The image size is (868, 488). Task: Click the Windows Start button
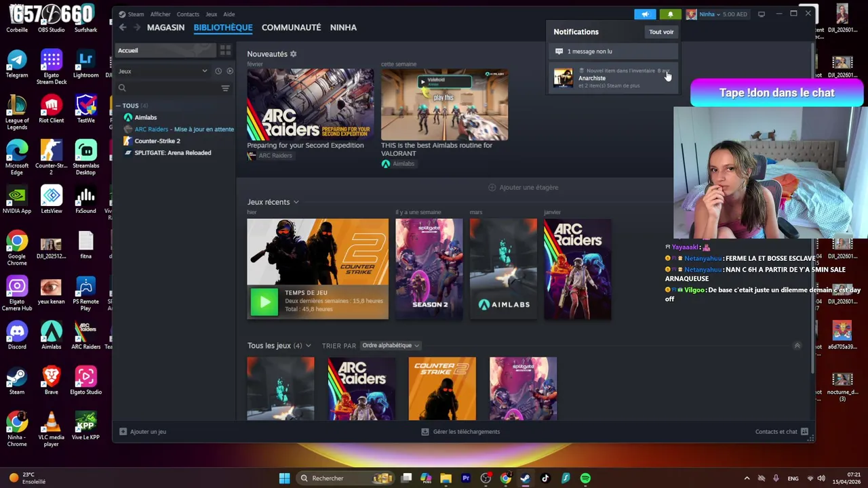click(x=285, y=479)
